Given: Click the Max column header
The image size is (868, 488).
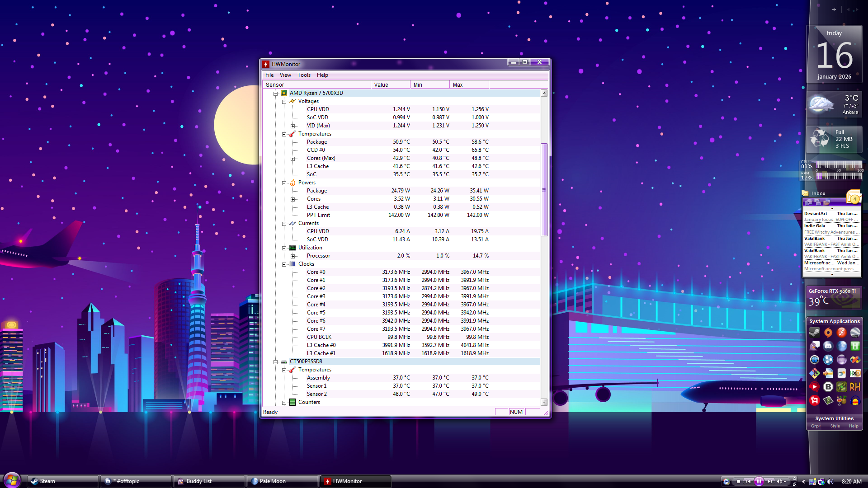Looking at the screenshot, I should [469, 84].
